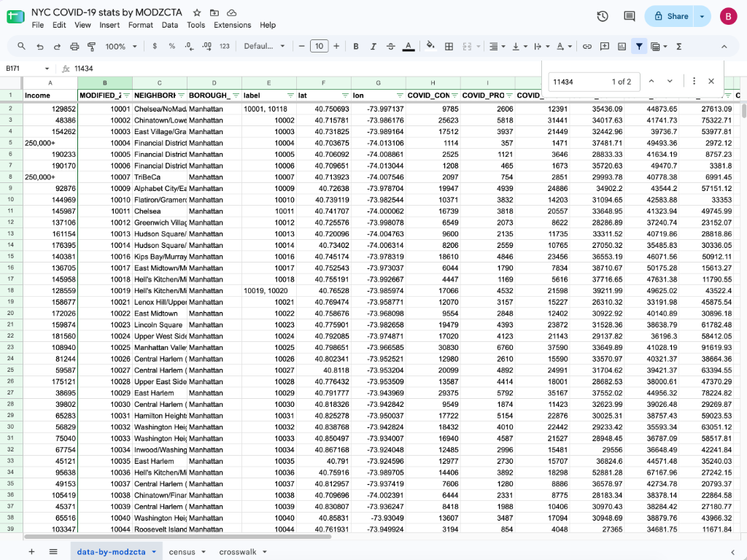The image size is (747, 560).
Task: Decrease font size with minus button
Action: click(x=301, y=46)
